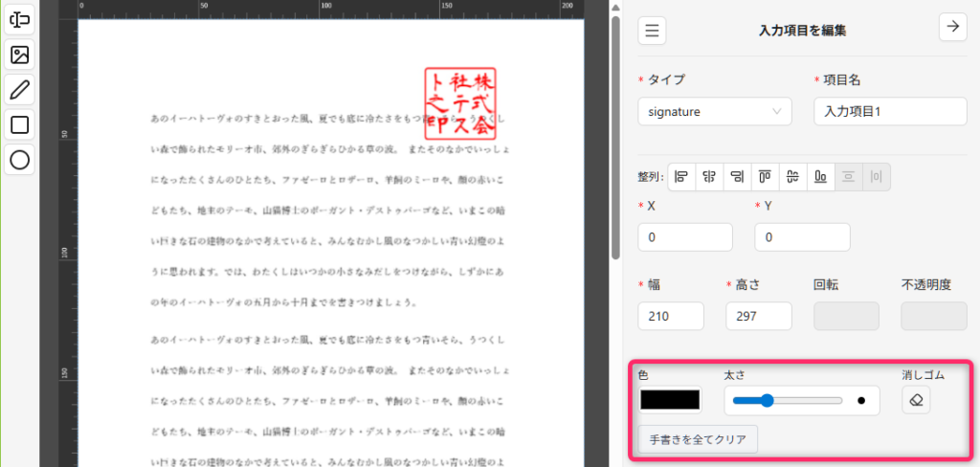This screenshot has width=980, height=467.
Task: Align item to the bottom edge
Action: (821, 176)
